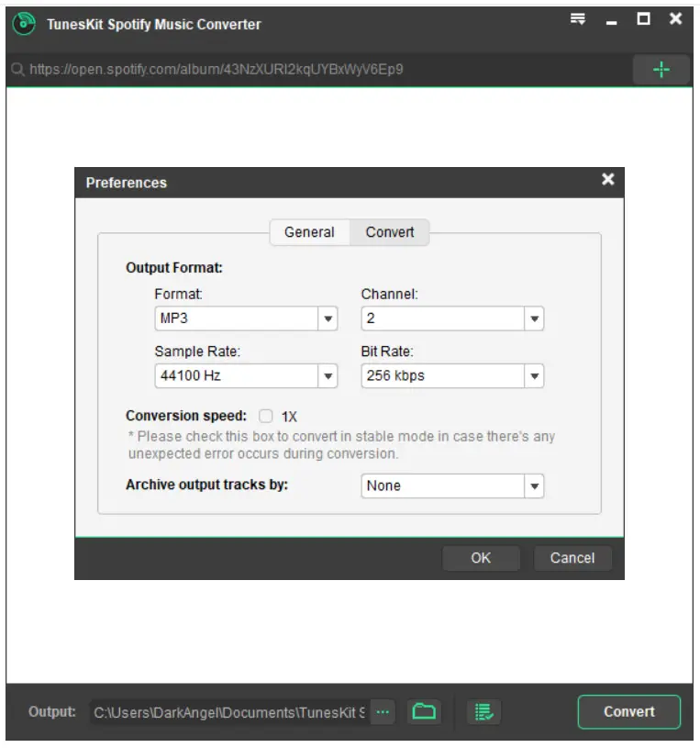Click the TunesKit Spotify Music Converter title
700x748 pixels.
pyautogui.click(x=154, y=25)
